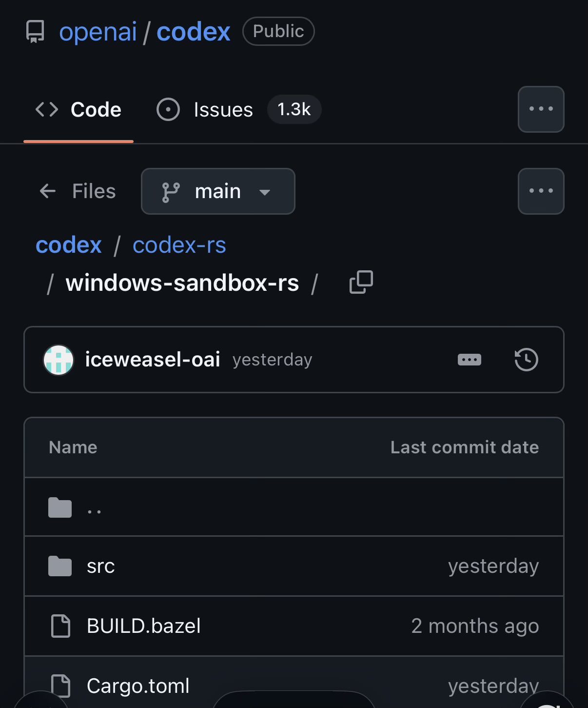Click the Cargo.toml file icon
The width and height of the screenshot is (588, 708).
click(x=61, y=686)
